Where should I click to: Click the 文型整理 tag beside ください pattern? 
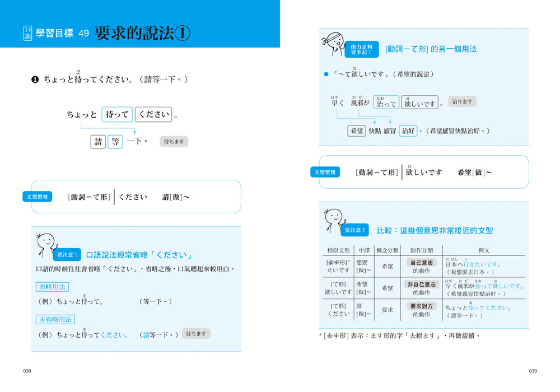coord(38,197)
